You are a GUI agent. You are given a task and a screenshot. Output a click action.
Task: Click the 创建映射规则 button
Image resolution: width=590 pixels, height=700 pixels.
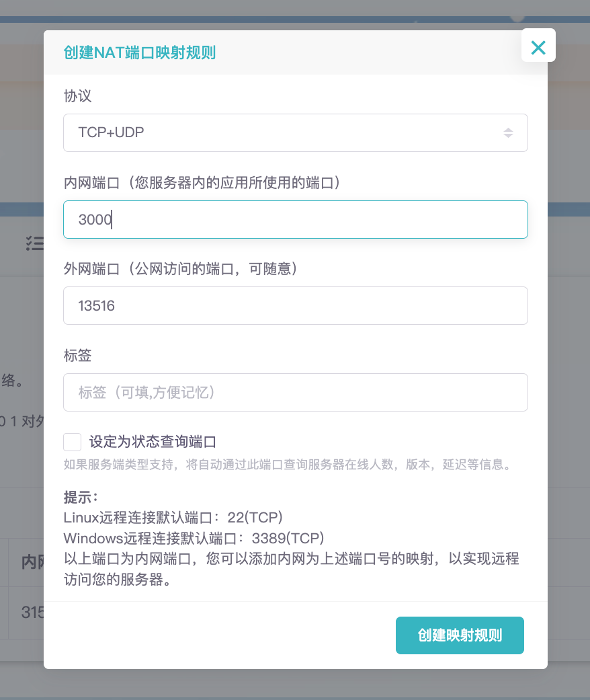coord(460,635)
